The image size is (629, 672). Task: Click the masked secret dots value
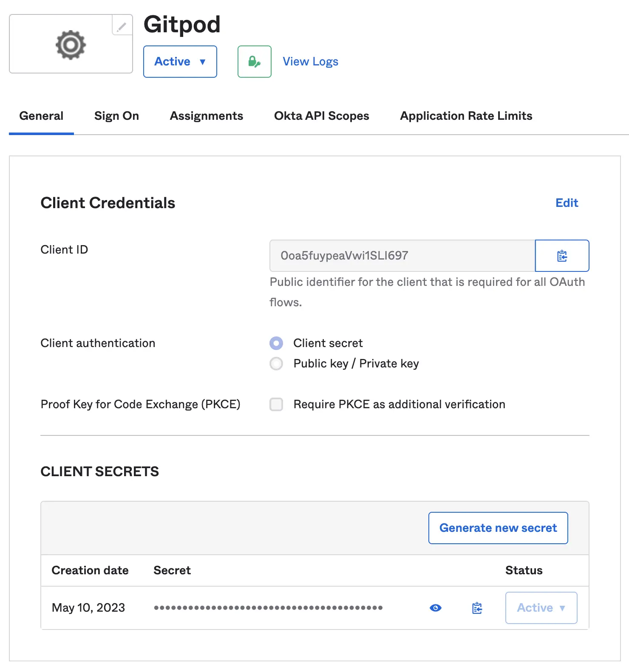[268, 608]
